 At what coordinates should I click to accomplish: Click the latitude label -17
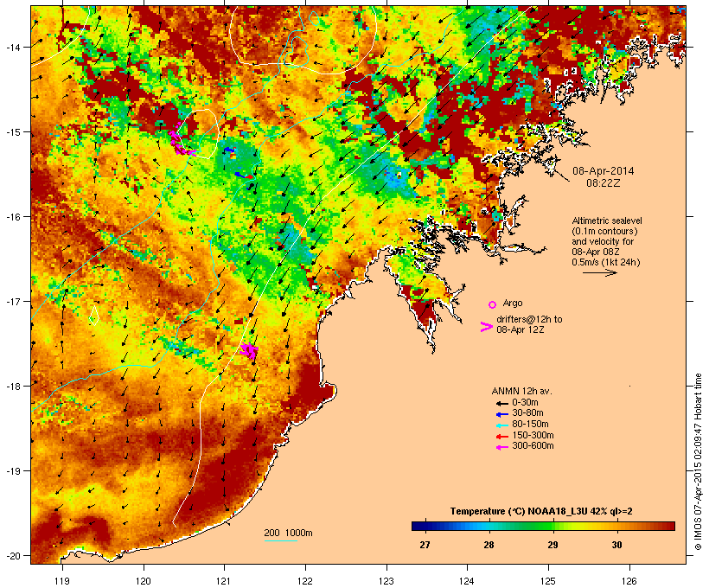14,301
